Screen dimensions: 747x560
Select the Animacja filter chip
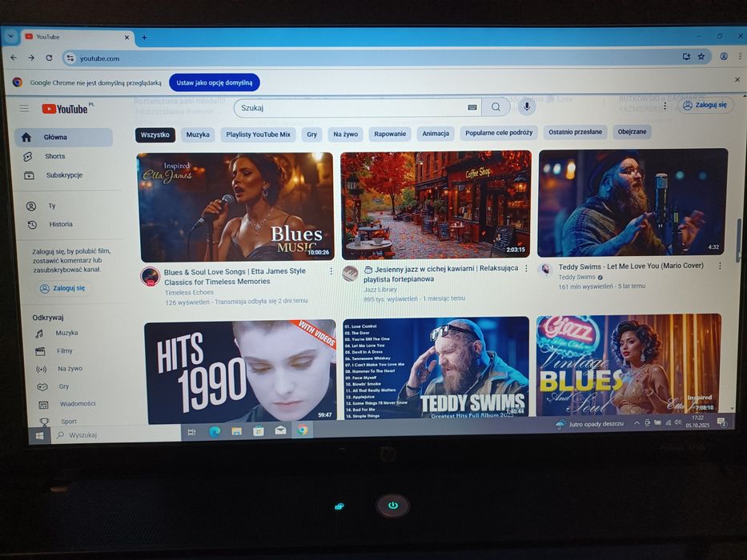click(436, 134)
